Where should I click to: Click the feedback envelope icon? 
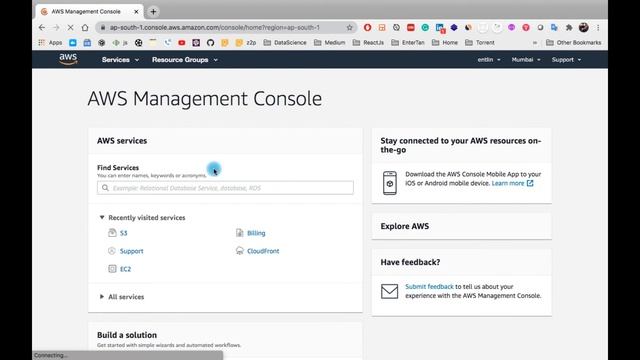tap(389, 291)
